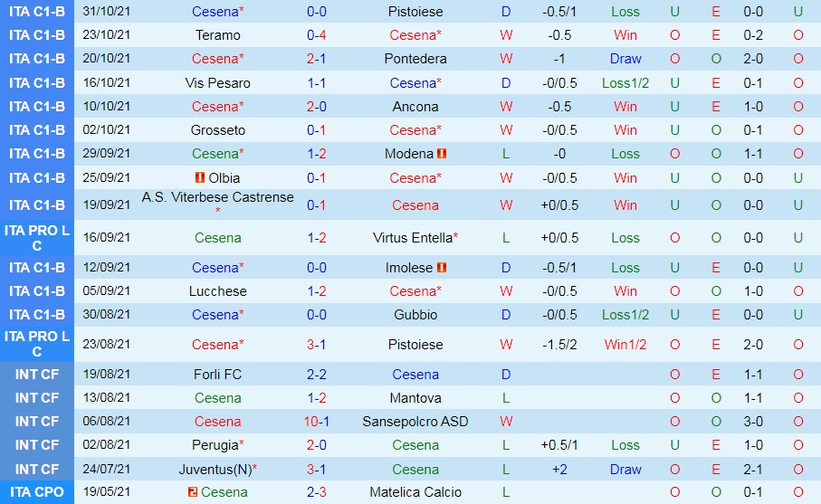Image resolution: width=821 pixels, height=504 pixels.
Task: Click the Matelica Calcio team name
Action: (x=415, y=492)
